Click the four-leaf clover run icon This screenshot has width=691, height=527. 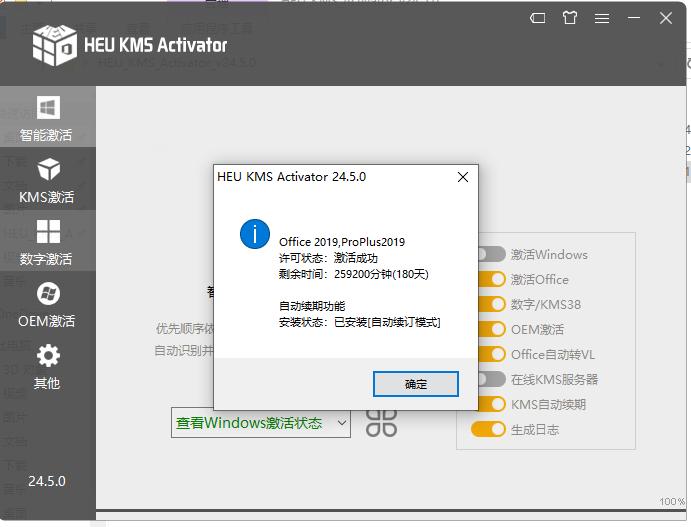[382, 423]
